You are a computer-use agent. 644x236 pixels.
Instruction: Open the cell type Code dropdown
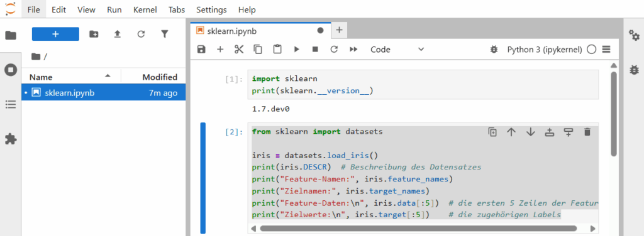(x=397, y=49)
